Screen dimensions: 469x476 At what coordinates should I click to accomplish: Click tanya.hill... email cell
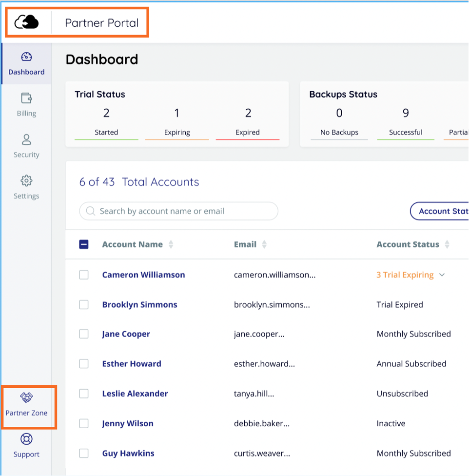click(x=254, y=394)
